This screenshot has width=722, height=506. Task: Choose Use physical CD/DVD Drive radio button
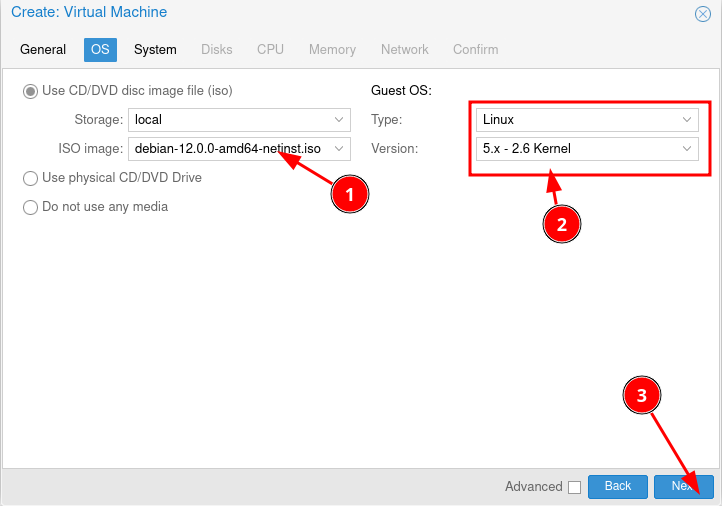point(30,178)
